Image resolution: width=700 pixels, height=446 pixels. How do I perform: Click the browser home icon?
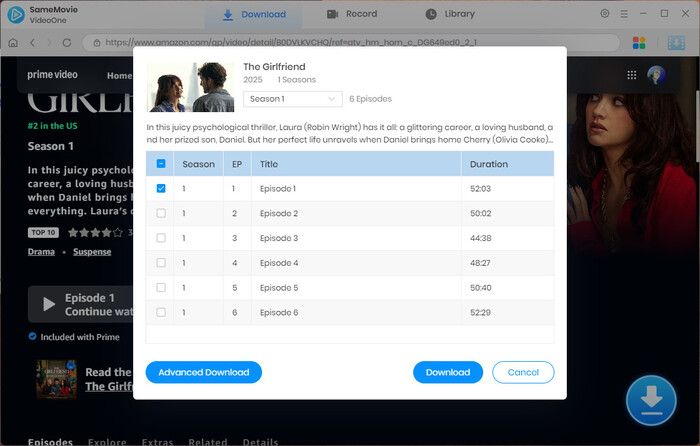[x=13, y=43]
